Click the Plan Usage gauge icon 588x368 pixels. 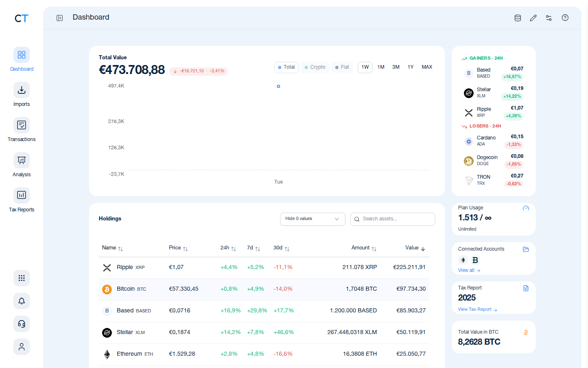[526, 208]
